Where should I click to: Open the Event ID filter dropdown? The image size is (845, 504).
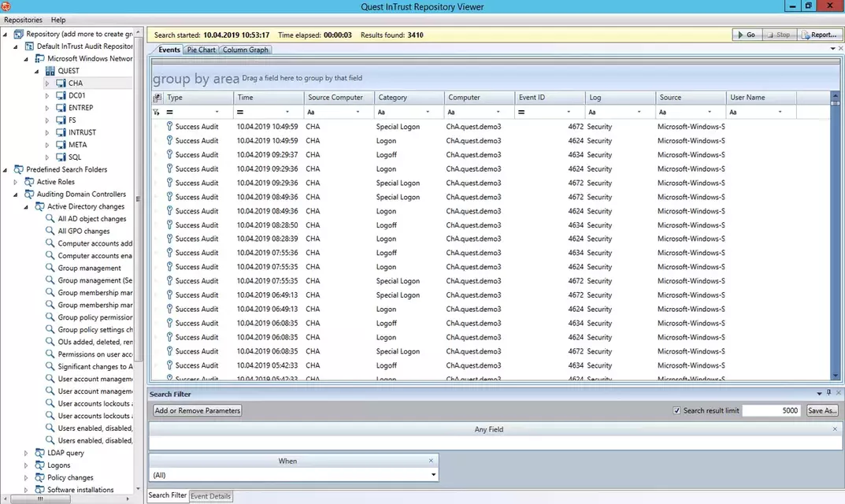pyautogui.click(x=569, y=112)
